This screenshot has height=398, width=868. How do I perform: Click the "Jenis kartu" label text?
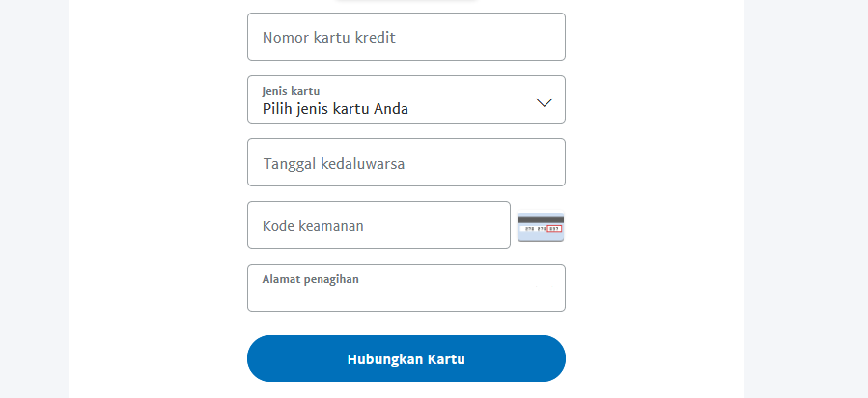(x=291, y=91)
